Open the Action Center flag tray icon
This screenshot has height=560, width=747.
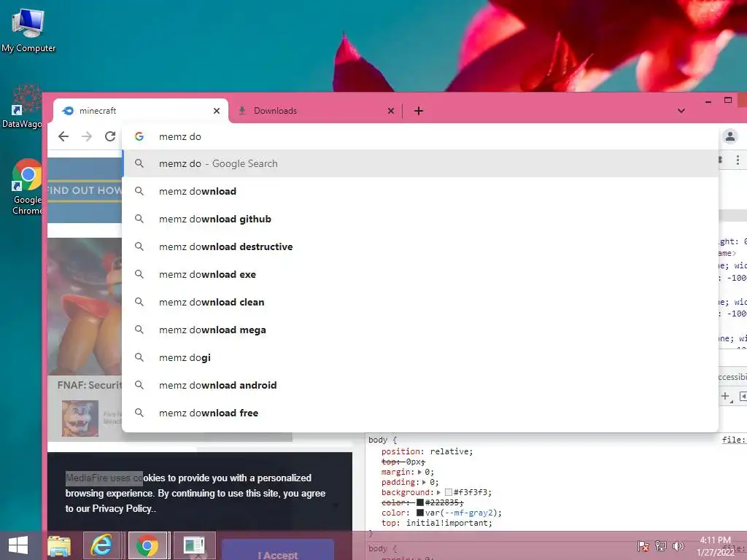pos(643,546)
